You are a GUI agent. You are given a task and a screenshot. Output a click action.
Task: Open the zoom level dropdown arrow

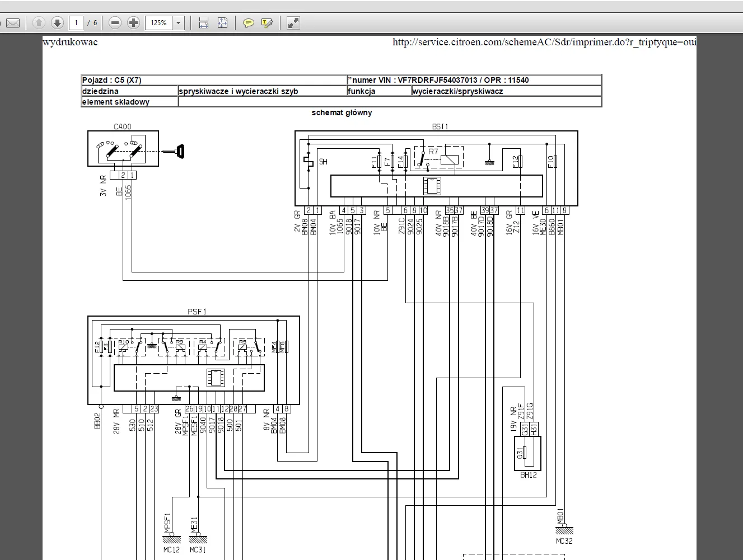point(179,23)
